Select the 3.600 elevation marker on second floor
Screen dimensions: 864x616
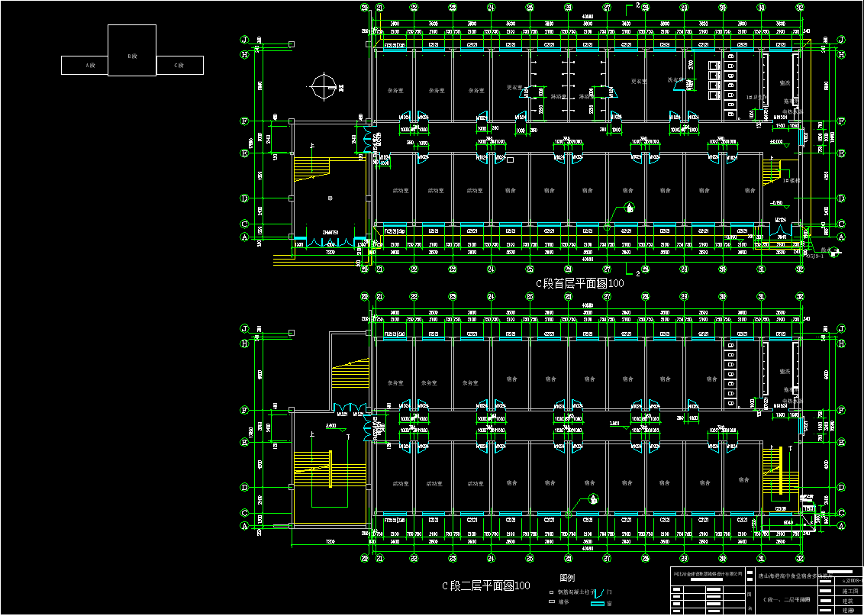[x=614, y=423]
